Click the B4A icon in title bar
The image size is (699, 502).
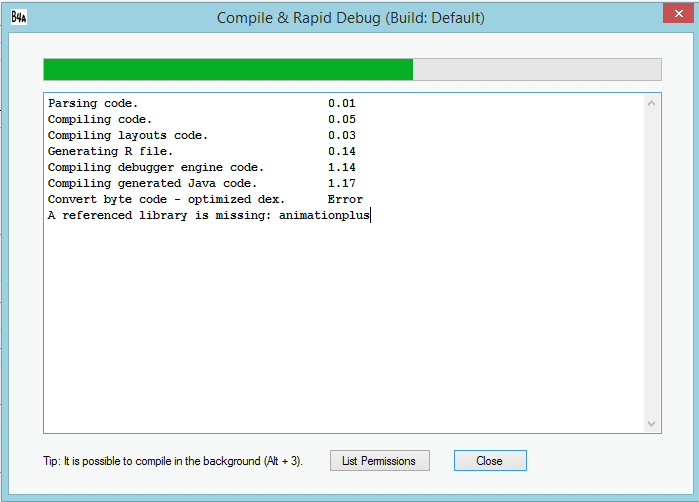pyautogui.click(x=19, y=17)
